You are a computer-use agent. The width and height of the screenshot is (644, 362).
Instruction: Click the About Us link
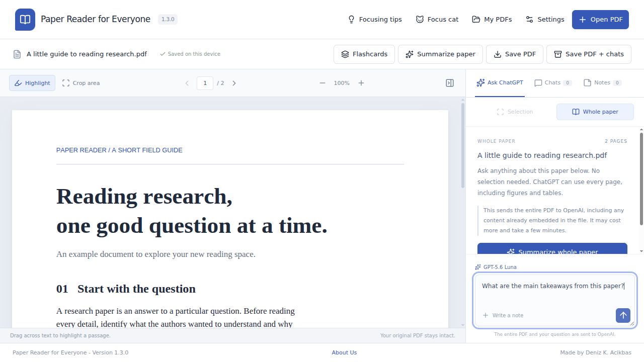pos(344,352)
